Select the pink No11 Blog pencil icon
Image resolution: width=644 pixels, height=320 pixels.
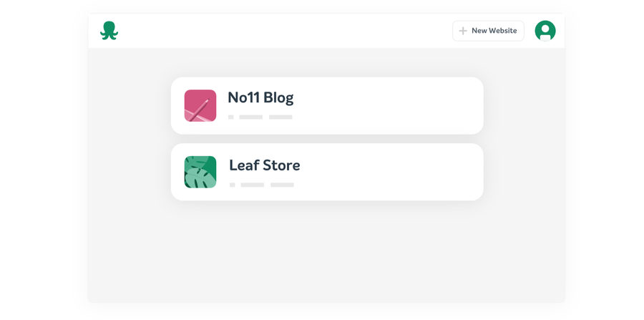pos(200,105)
